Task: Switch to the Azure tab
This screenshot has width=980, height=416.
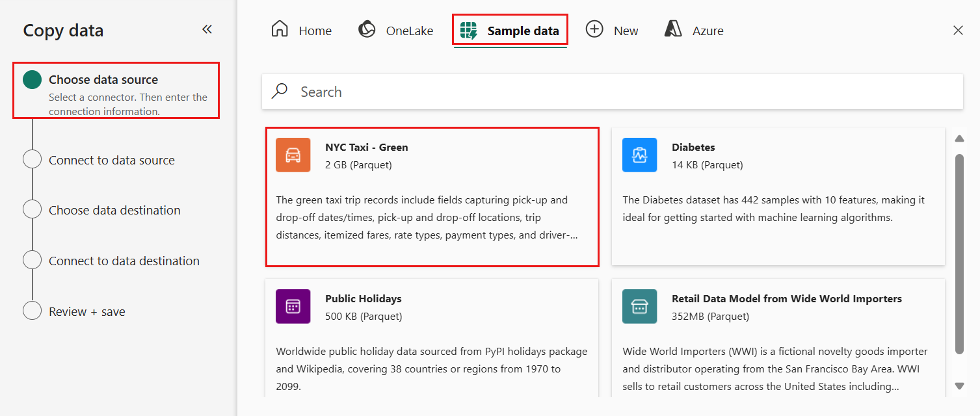Action: [694, 31]
